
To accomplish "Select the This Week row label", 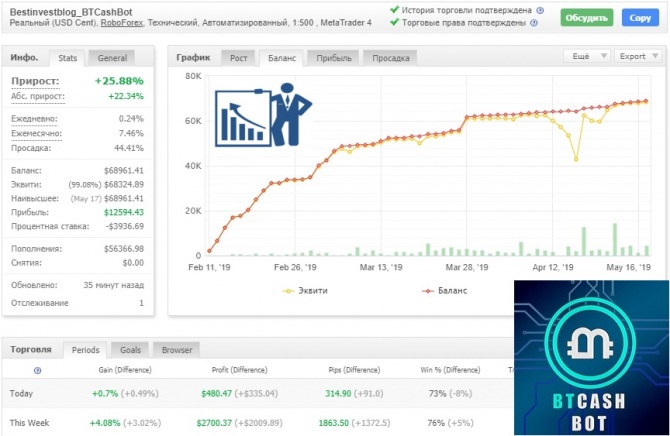I will [x=29, y=423].
